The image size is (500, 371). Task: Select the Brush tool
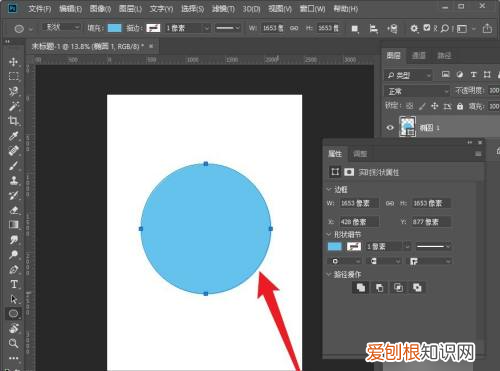pos(13,166)
